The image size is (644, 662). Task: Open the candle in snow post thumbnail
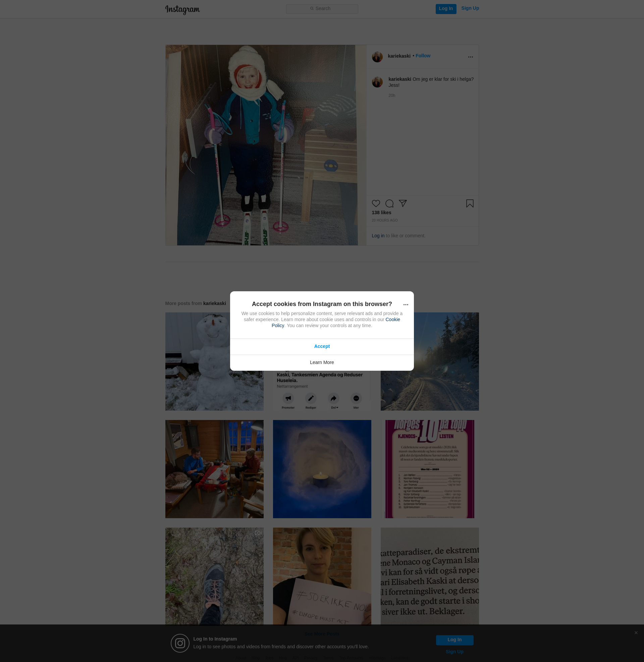[322, 469]
